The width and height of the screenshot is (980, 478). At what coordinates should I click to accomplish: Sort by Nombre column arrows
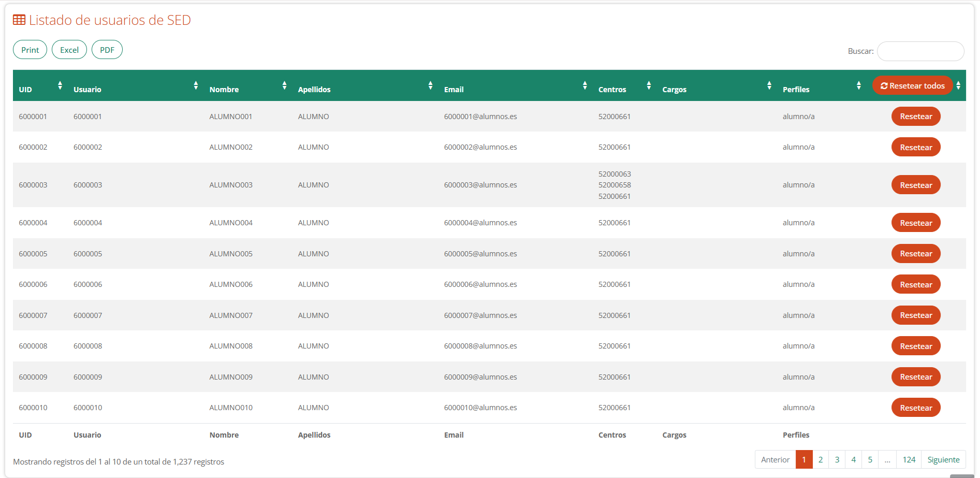pos(284,85)
